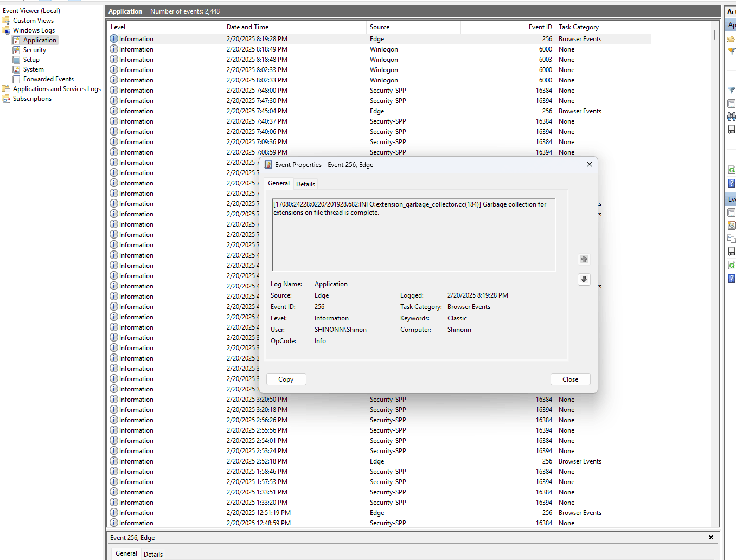Click the orange-starred Create Custom View funnel icon
Screen dimensions: 736x560
click(x=731, y=52)
